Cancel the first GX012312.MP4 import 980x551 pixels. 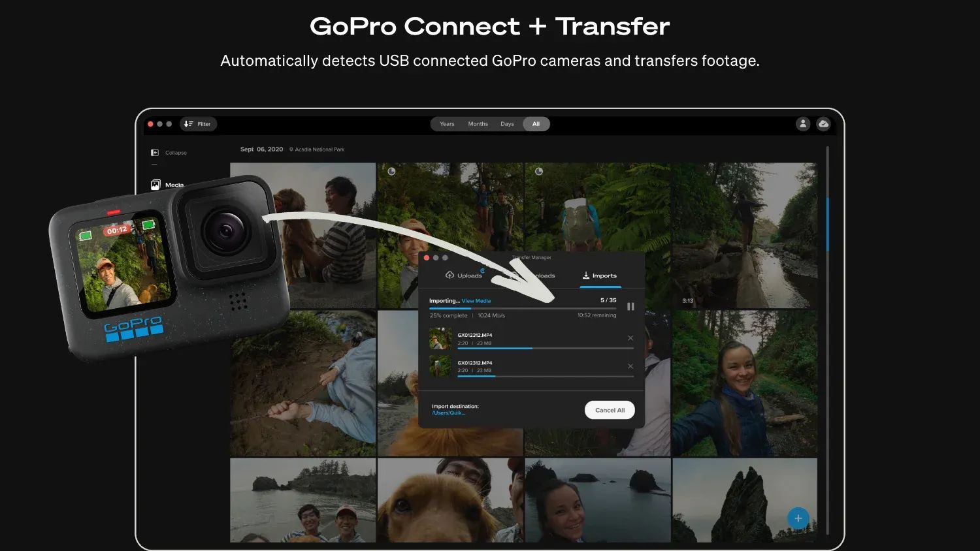[x=630, y=338]
